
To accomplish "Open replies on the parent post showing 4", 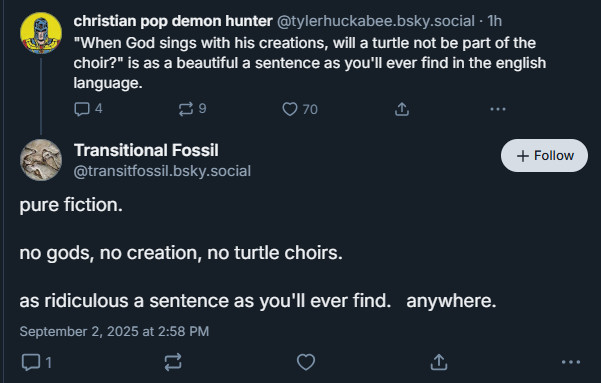I will click(88, 109).
